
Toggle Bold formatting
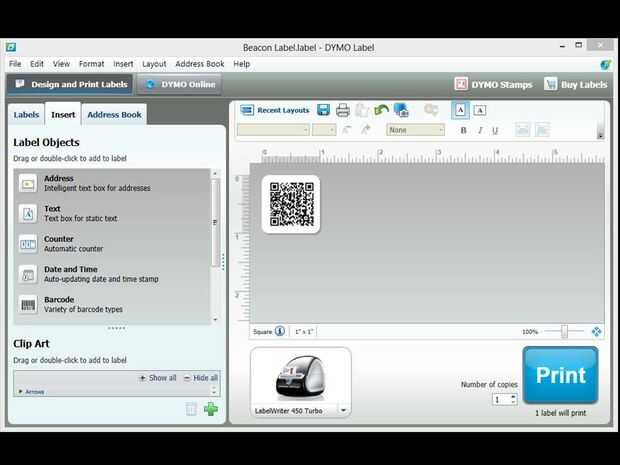pyautogui.click(x=463, y=130)
